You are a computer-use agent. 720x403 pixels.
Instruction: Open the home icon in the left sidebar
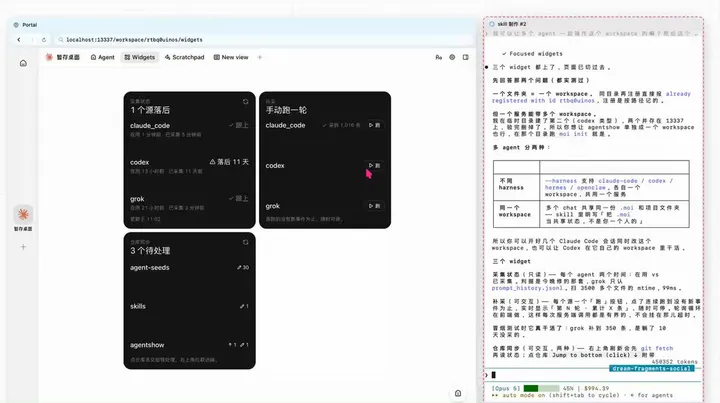click(23, 63)
